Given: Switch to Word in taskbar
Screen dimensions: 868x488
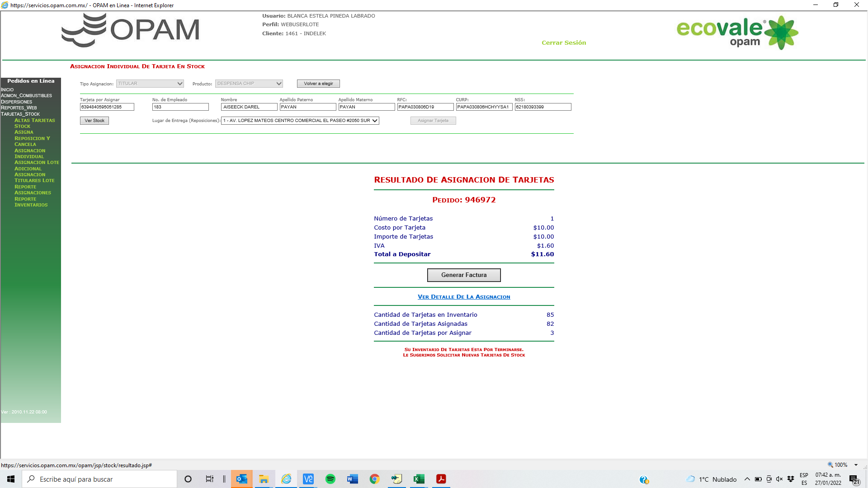Looking at the screenshot, I should (x=353, y=479).
